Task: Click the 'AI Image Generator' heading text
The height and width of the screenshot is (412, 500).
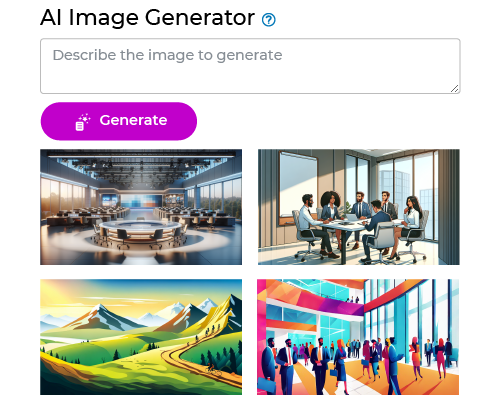Action: point(147,17)
